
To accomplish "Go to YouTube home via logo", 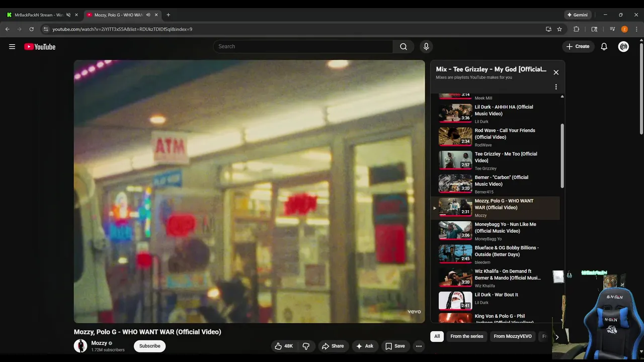I will (x=40, y=47).
